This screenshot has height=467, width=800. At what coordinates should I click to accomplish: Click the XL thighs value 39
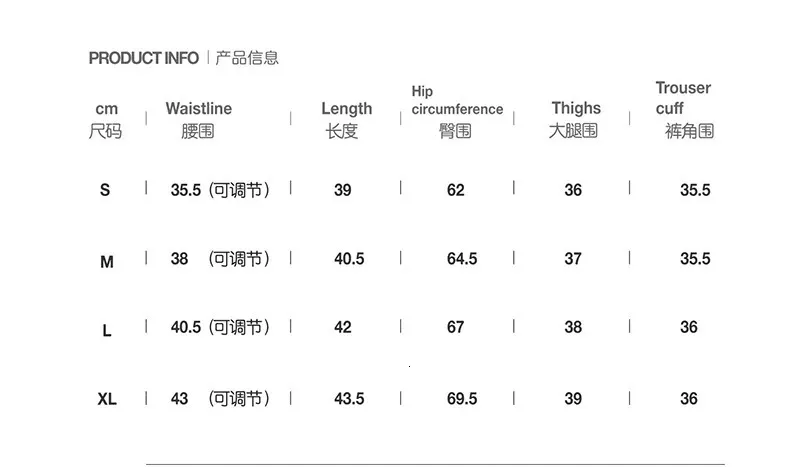pyautogui.click(x=573, y=398)
